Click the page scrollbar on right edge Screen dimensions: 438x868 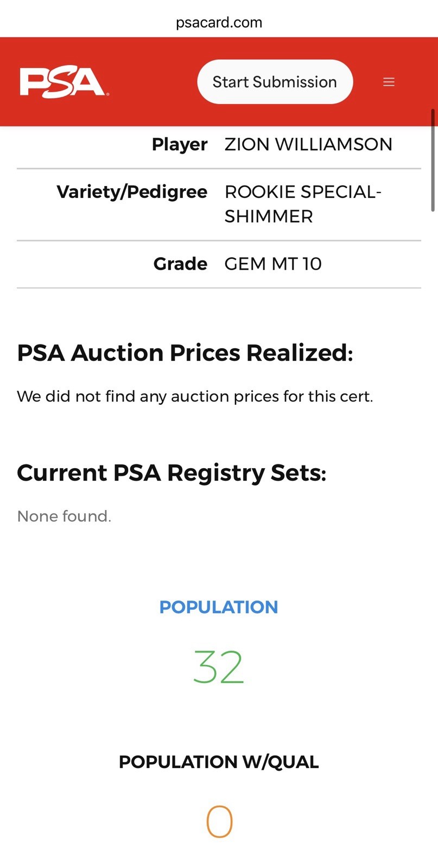pyautogui.click(x=433, y=160)
